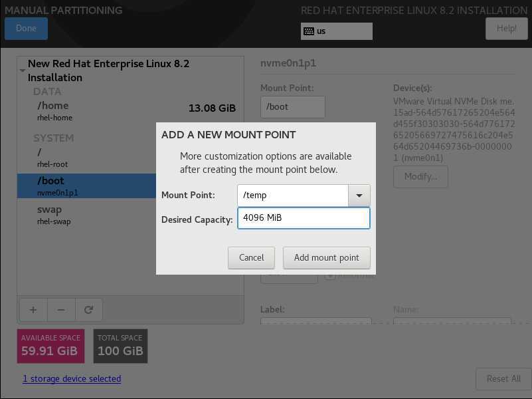This screenshot has width=532, height=399.
Task: Click the keyboard layout icon
Action: (309, 31)
